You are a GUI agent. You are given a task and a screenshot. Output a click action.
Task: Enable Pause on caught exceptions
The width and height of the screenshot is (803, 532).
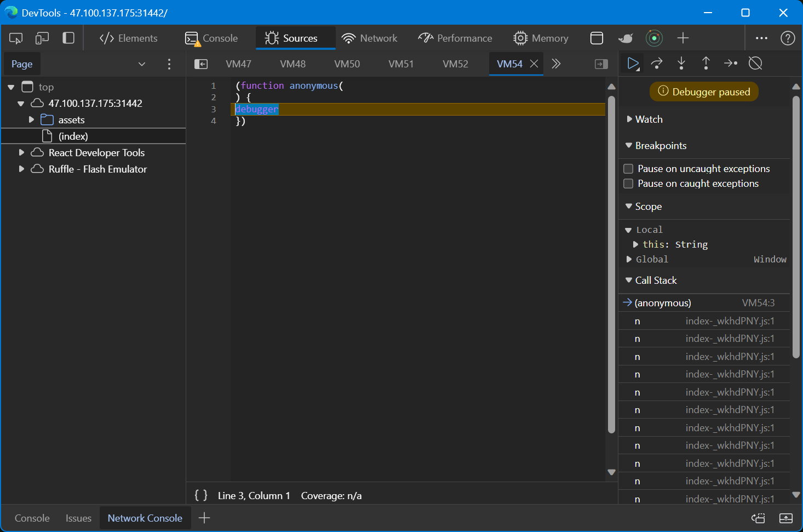point(629,184)
